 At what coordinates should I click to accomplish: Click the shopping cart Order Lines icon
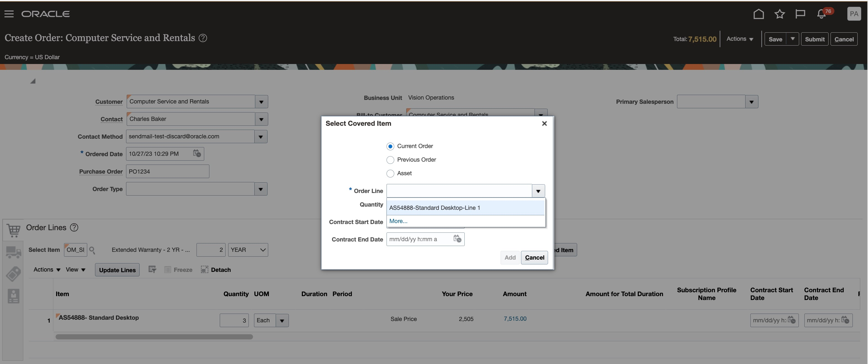pos(14,230)
